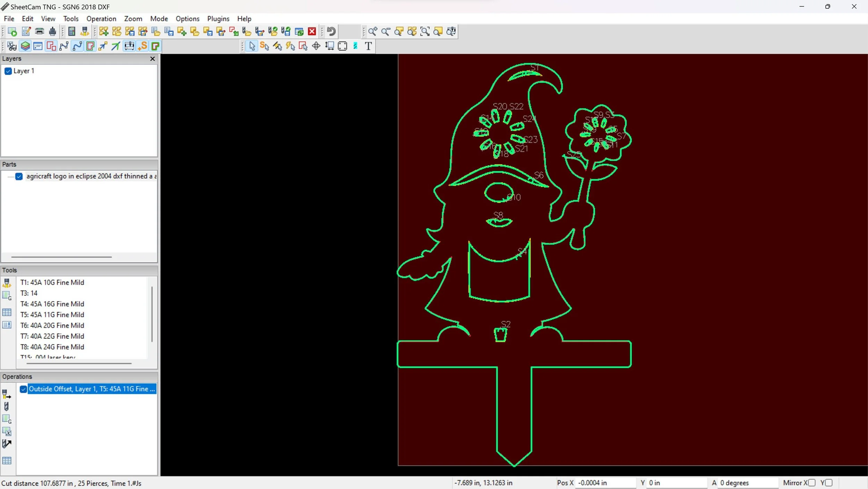The height and width of the screenshot is (489, 868).
Task: Select tool T6: 40A 20G Fine Mild
Action: 52,326
